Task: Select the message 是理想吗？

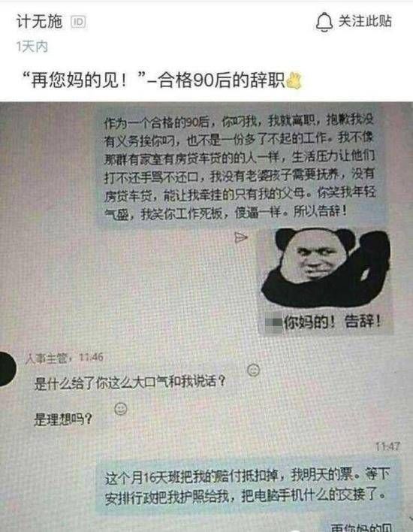Action: point(63,419)
